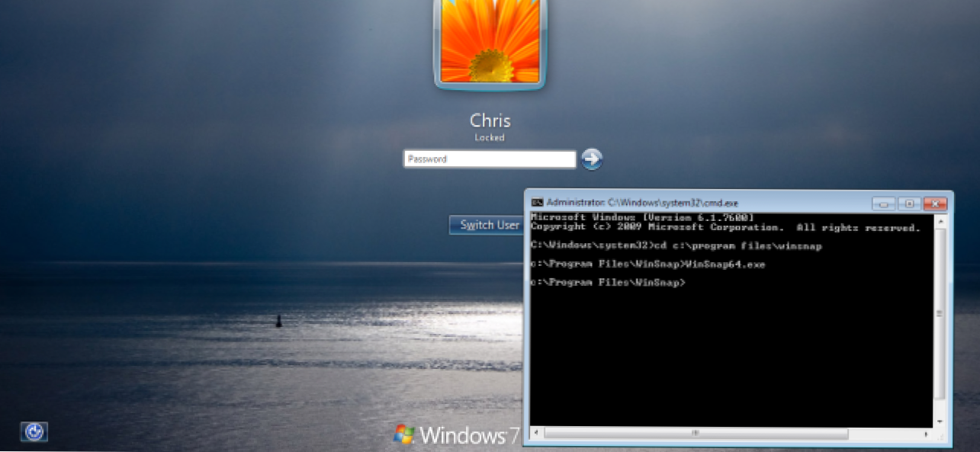Click the vertical scrollbar up arrow

tap(940, 220)
